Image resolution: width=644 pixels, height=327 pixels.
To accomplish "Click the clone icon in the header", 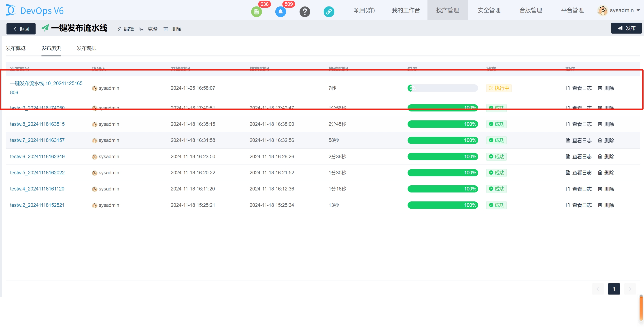I will tap(142, 29).
